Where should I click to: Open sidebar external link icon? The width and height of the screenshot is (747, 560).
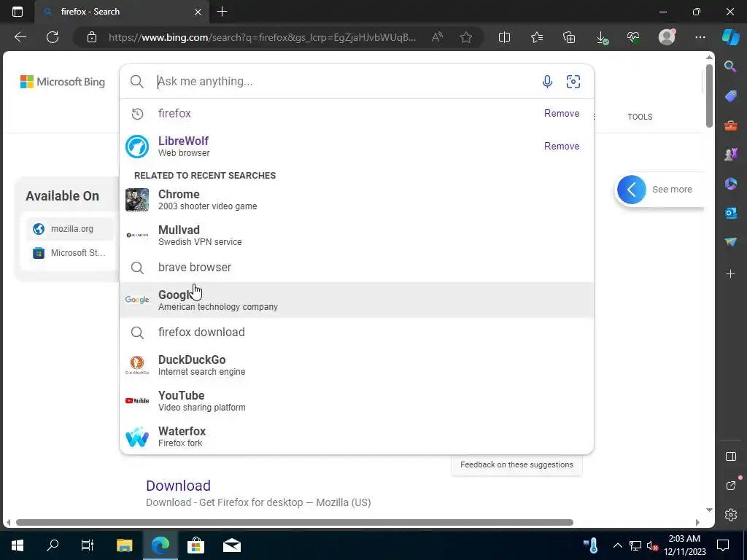[x=732, y=485]
